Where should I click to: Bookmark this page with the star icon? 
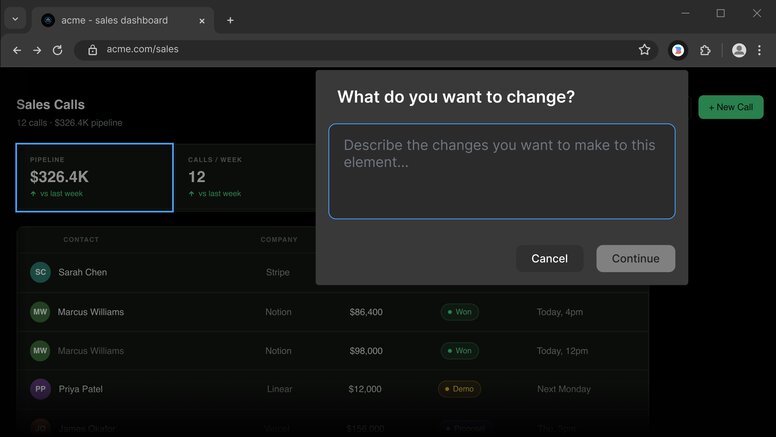pos(644,49)
